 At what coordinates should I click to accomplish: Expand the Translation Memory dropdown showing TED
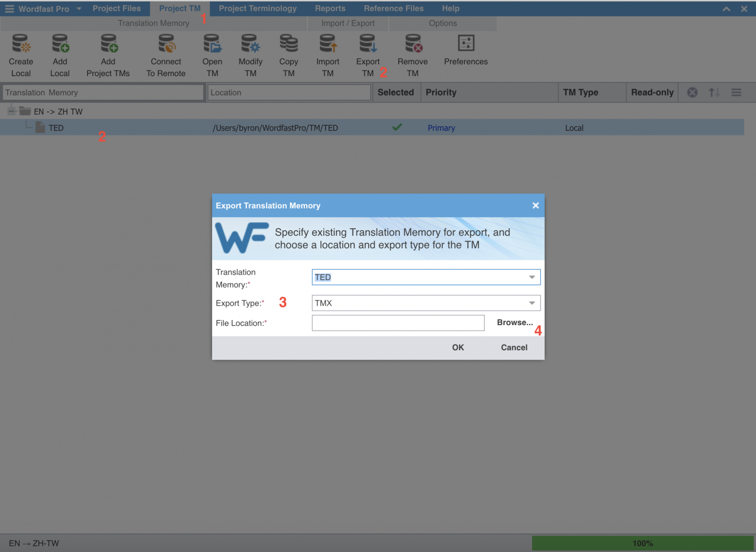coord(532,277)
